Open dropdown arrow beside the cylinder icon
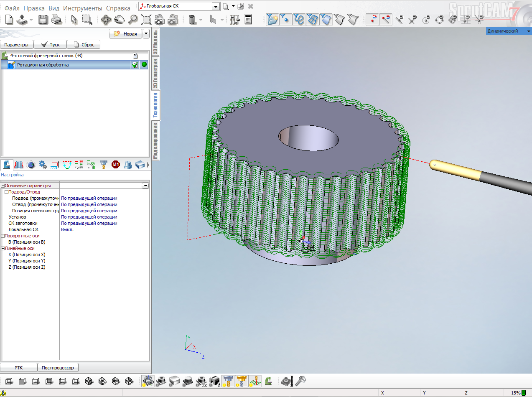Image resolution: width=532 pixels, height=397 pixels. coord(201,20)
